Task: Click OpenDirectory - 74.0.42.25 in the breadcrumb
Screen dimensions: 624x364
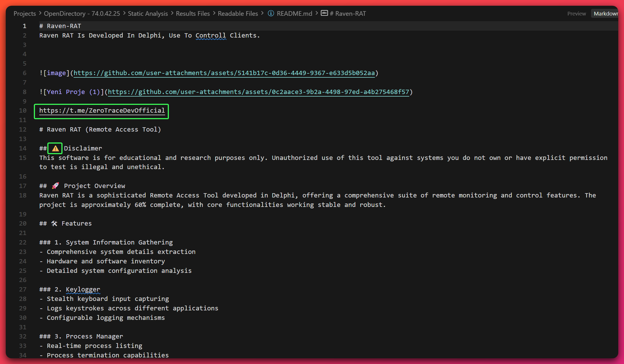Action: point(82,13)
